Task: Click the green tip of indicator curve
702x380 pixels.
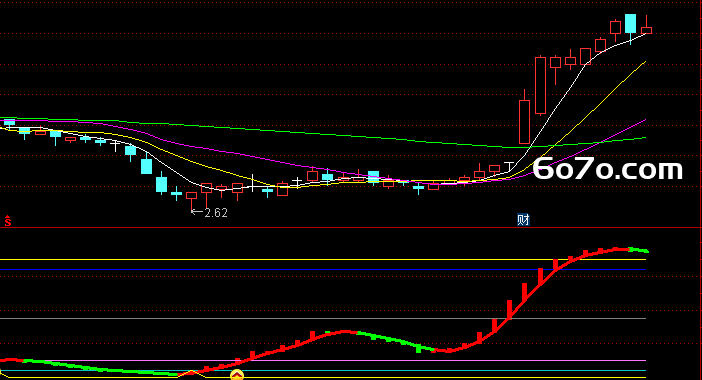Action: click(x=639, y=250)
